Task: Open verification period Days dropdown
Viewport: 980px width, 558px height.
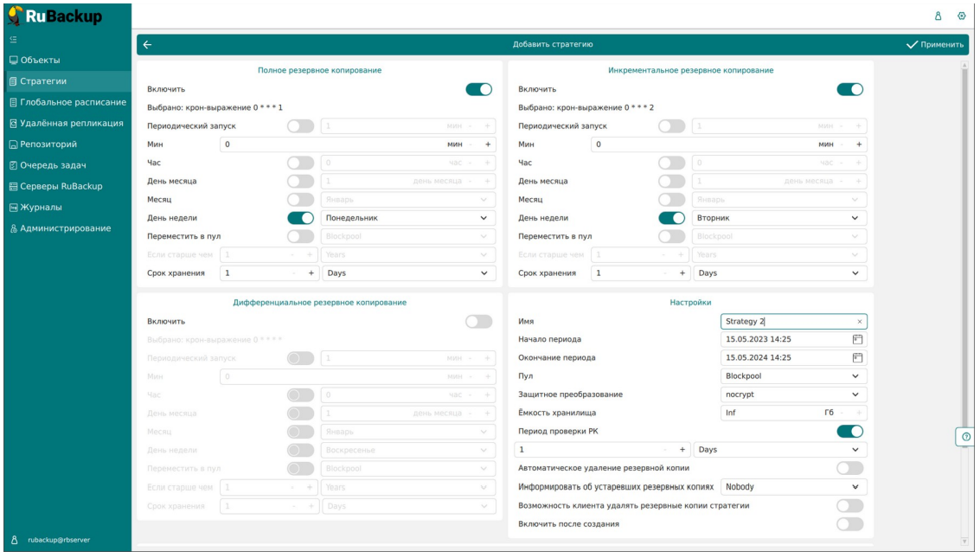Action: [x=779, y=450]
